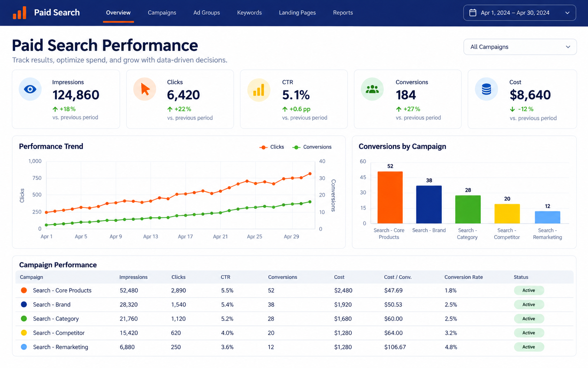Open the Search - Category campaign row

(x=294, y=319)
